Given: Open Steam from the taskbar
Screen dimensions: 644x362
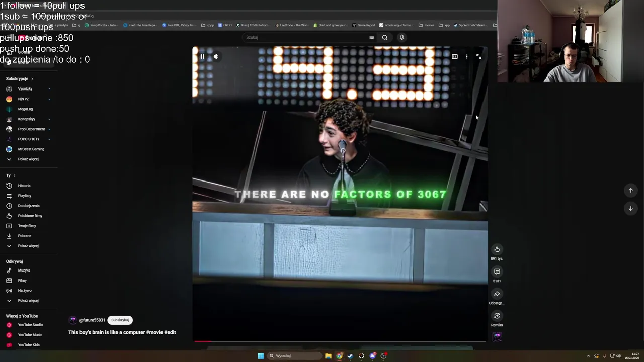Looking at the screenshot, I should tap(350, 356).
